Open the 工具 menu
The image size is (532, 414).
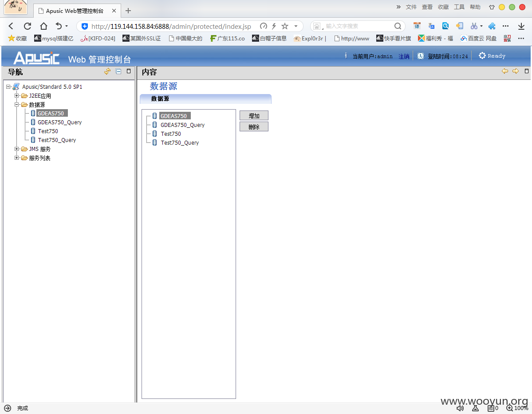click(459, 7)
